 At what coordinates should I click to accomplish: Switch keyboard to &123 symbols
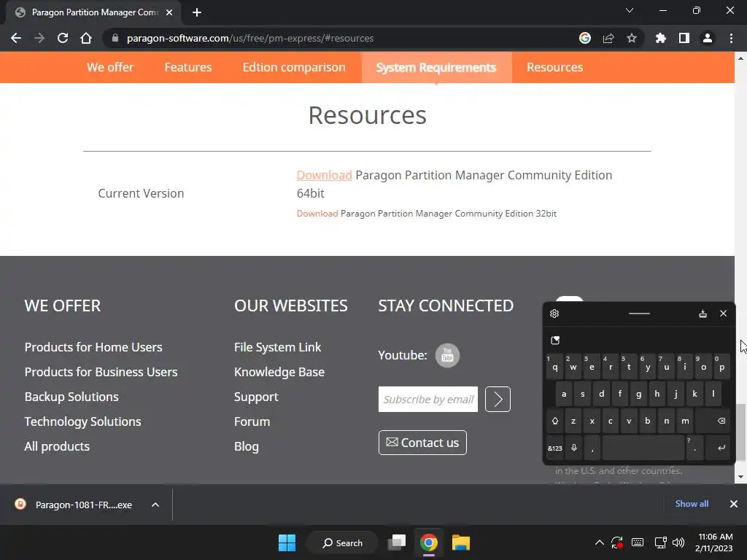click(555, 448)
